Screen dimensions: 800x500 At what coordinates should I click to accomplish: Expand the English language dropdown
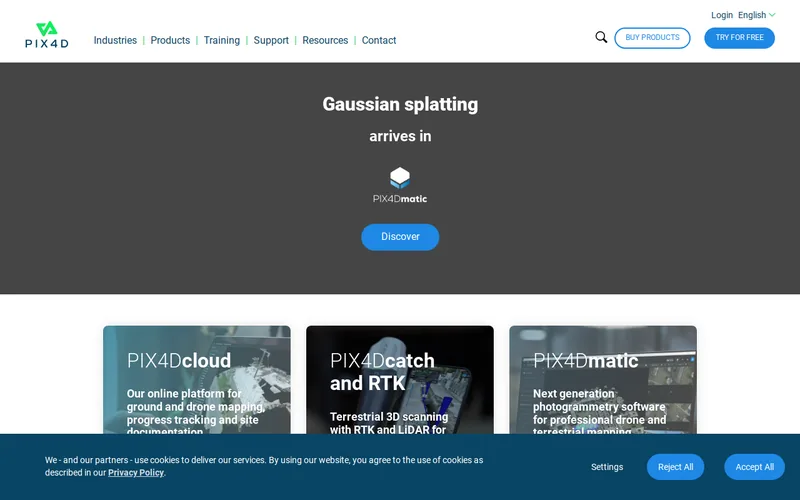pos(757,15)
